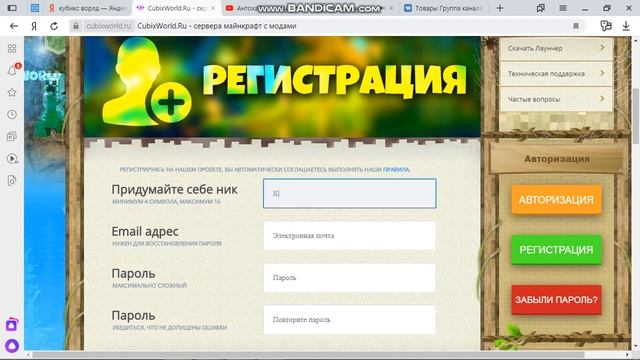640x360 pixels.
Task: Launch the purple sidebar app icon
Action: (12, 325)
